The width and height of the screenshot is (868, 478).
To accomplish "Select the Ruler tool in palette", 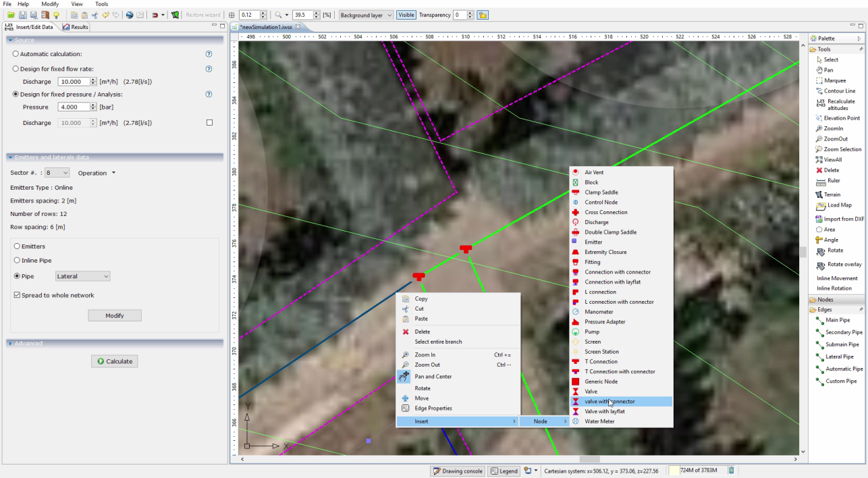I will pyautogui.click(x=833, y=181).
